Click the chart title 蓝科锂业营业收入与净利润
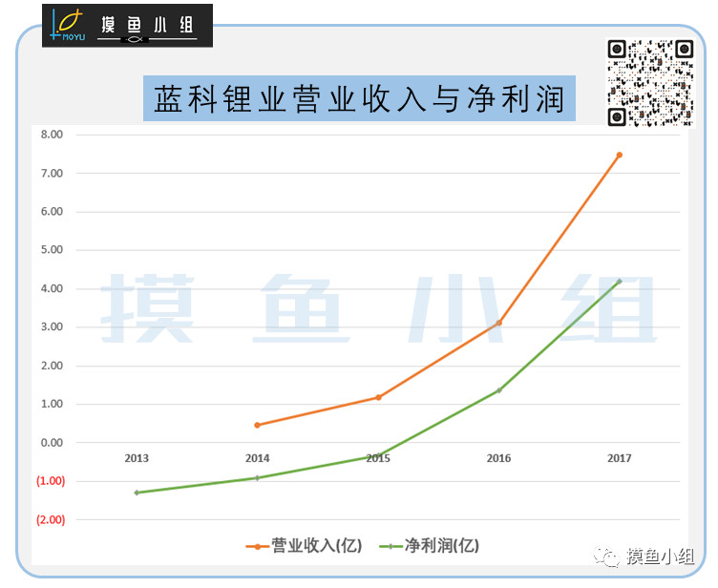 [x=359, y=98]
